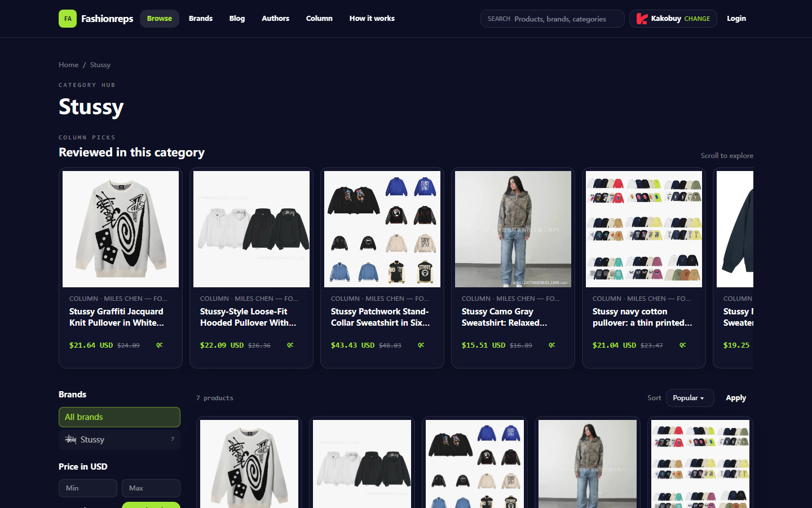Navigate to Home in the breadcrumb
This screenshot has width=812, height=508.
pos(69,65)
